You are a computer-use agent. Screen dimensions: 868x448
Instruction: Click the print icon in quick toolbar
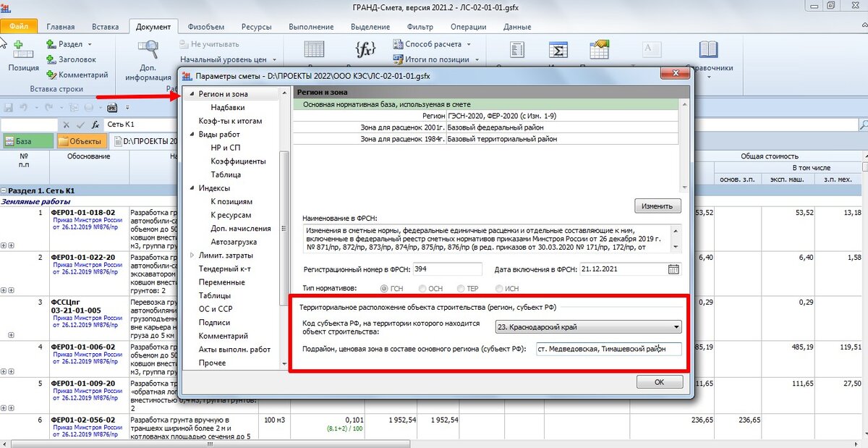[90, 107]
